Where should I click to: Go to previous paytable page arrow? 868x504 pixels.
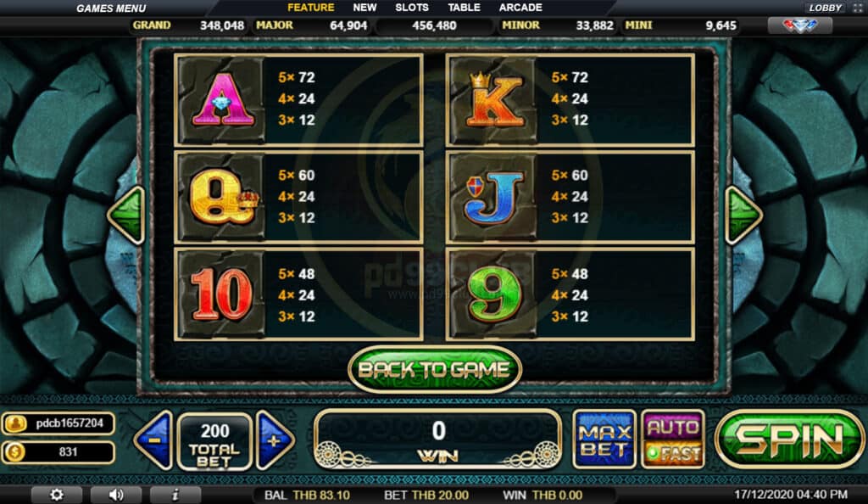tap(127, 216)
